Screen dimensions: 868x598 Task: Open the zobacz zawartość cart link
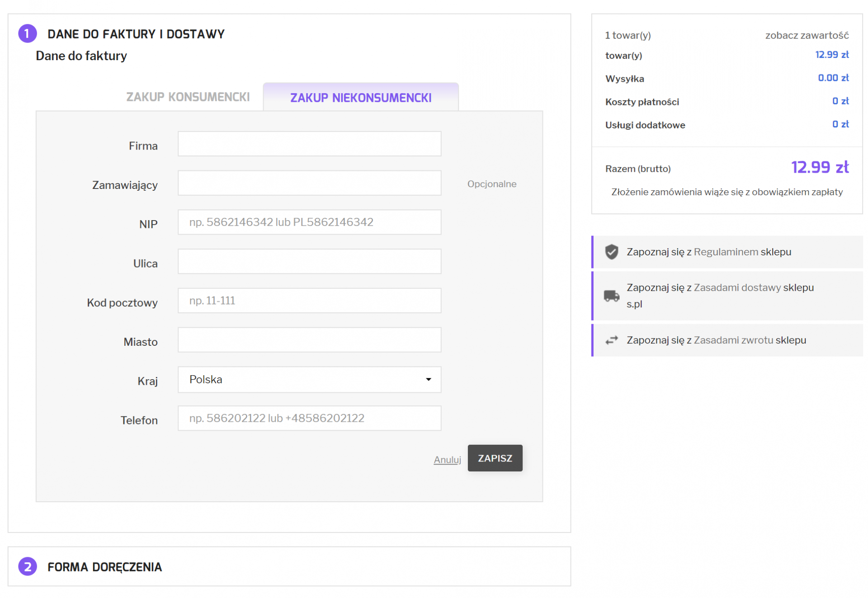pyautogui.click(x=807, y=35)
